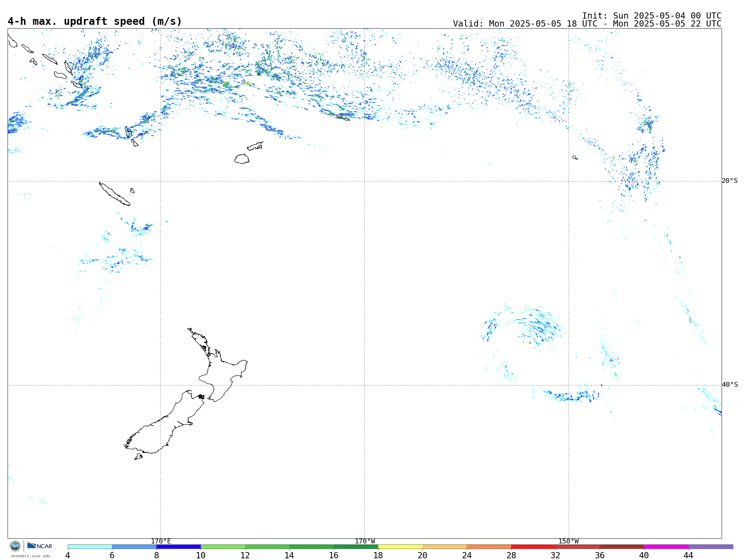Pick the dark blue 8–10 colorbar swatch
The height and width of the screenshot is (560, 744).
coord(179,547)
